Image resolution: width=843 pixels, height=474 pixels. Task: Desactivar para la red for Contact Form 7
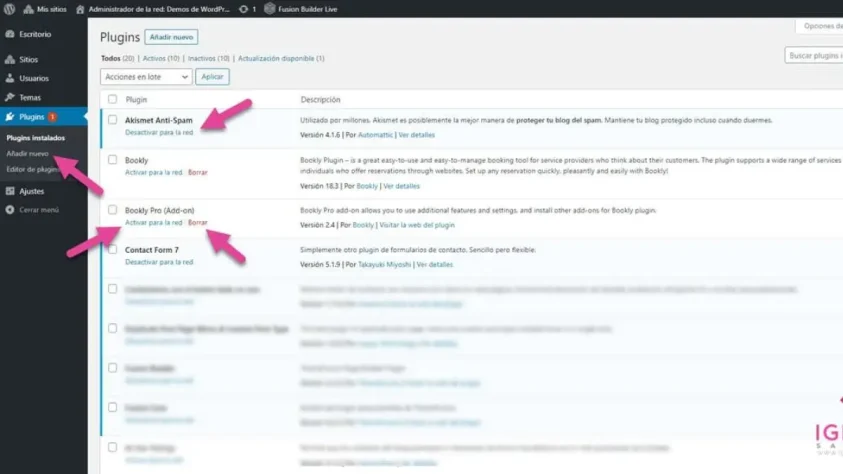pos(159,262)
